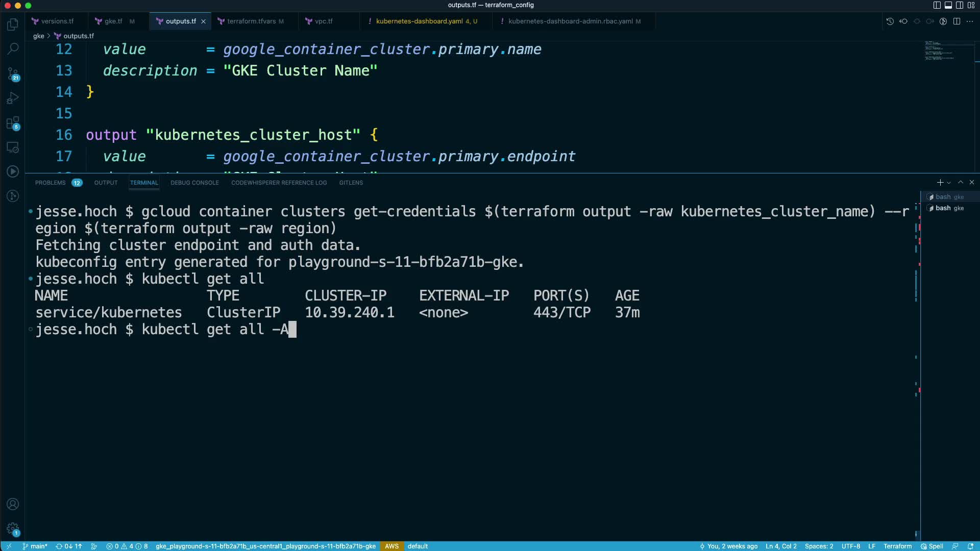Image resolution: width=980 pixels, height=551 pixels.
Task: Click the Terraform language mode button
Action: 897,546
